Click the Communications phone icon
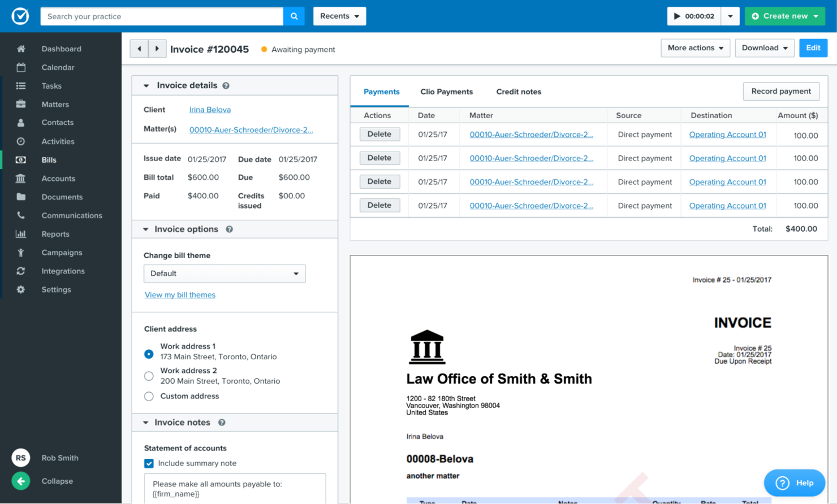Screen dimensions: 837x504 point(21,215)
